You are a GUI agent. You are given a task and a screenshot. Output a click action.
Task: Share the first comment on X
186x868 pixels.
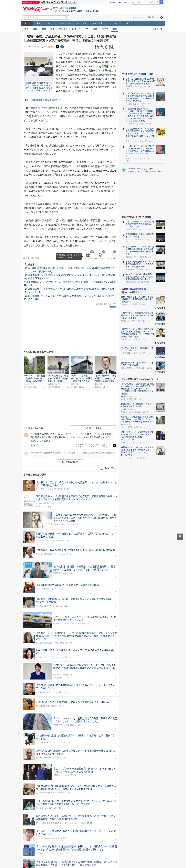pyautogui.click(x=114, y=445)
